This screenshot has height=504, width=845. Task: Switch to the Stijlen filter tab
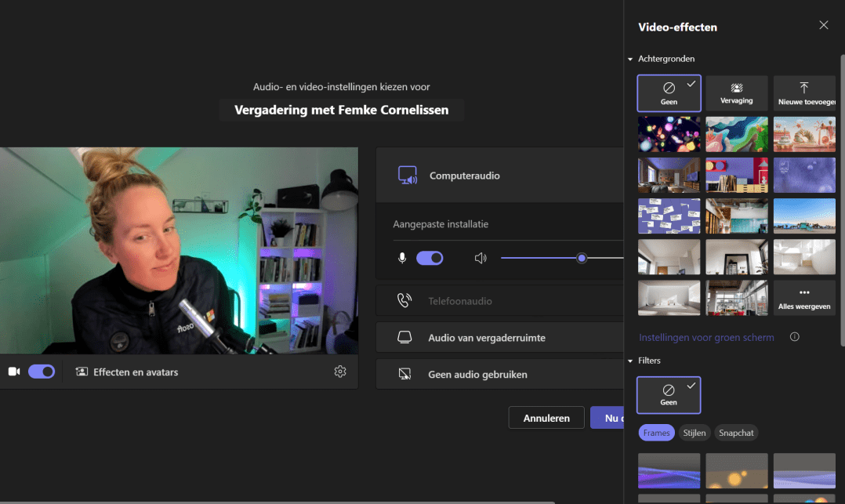[694, 433]
